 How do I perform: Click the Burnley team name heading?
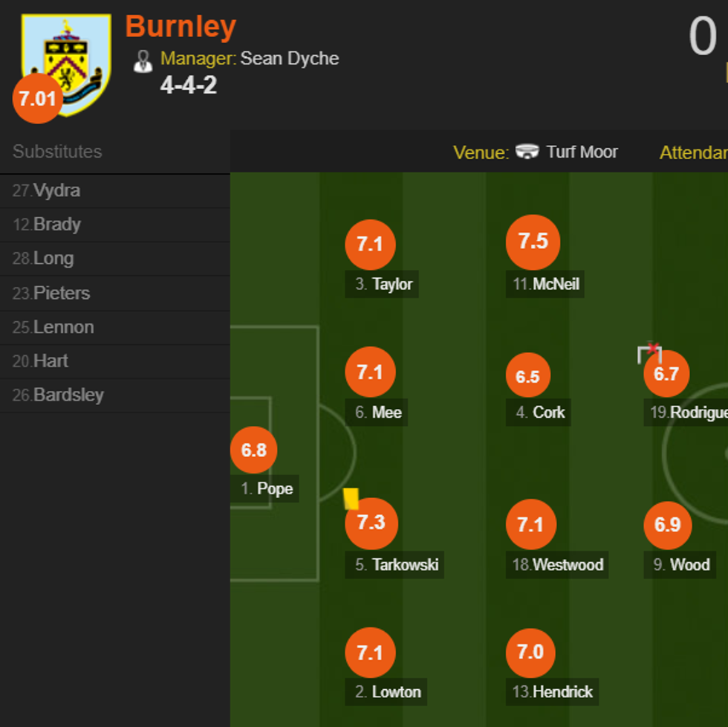click(x=181, y=27)
